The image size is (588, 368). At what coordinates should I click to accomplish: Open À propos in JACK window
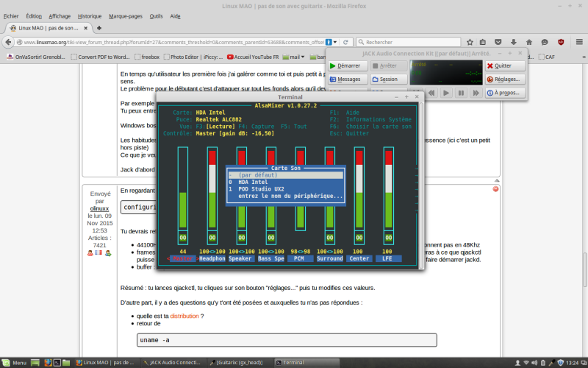click(x=505, y=93)
